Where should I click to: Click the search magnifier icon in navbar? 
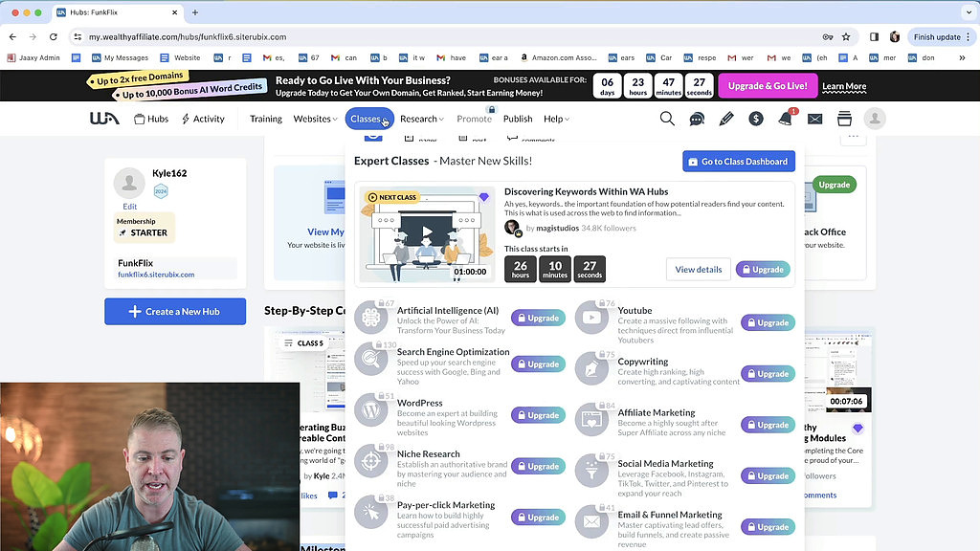667,119
